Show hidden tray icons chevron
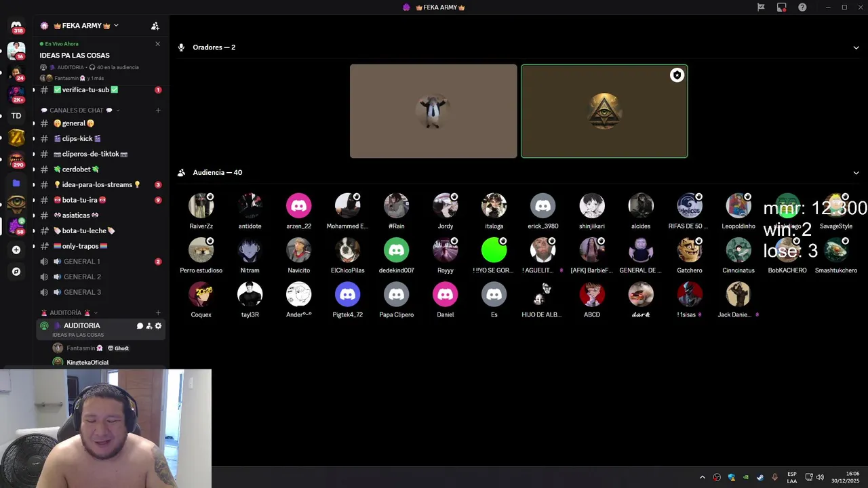This screenshot has width=868, height=488. (703, 477)
